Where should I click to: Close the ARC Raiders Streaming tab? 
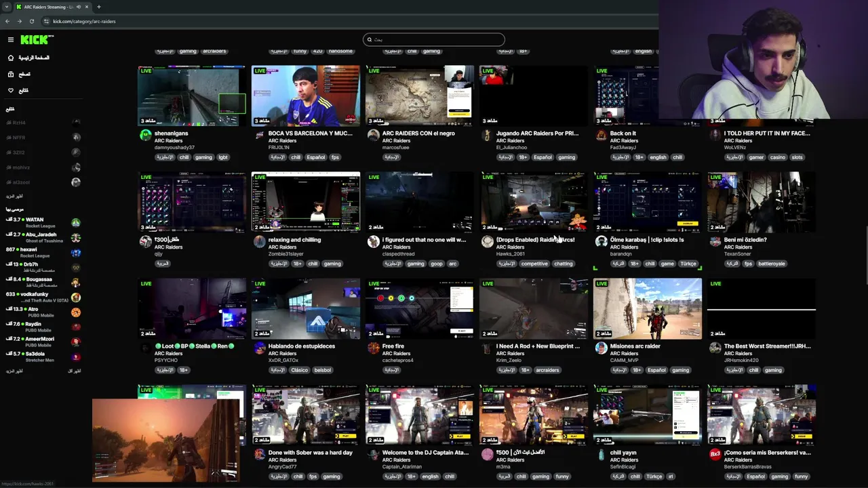pos(87,7)
